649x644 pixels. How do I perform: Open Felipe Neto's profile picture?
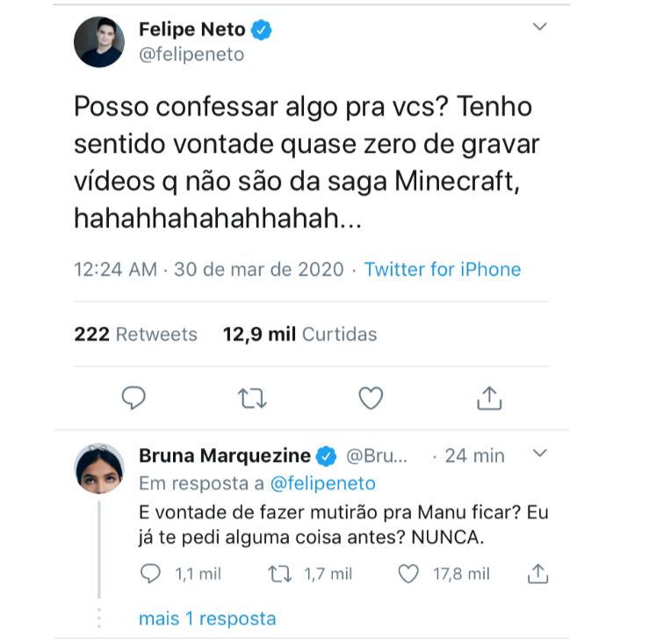pos(98,41)
